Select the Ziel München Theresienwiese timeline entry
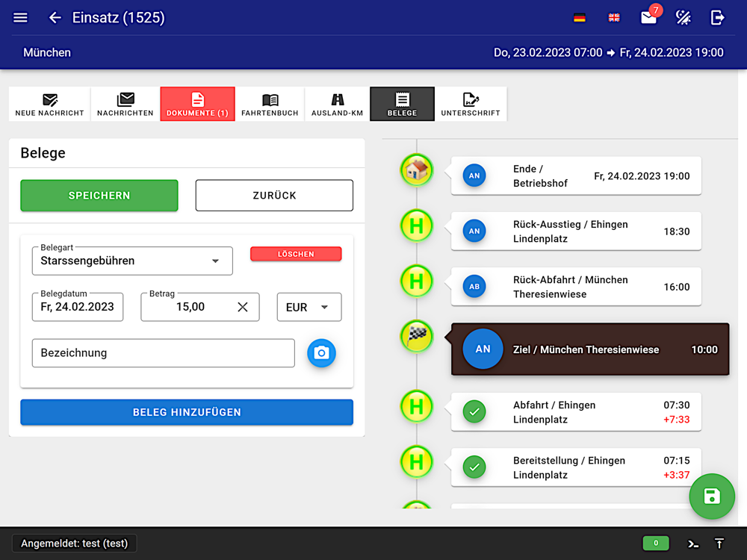The height and width of the screenshot is (560, 747). pos(589,349)
